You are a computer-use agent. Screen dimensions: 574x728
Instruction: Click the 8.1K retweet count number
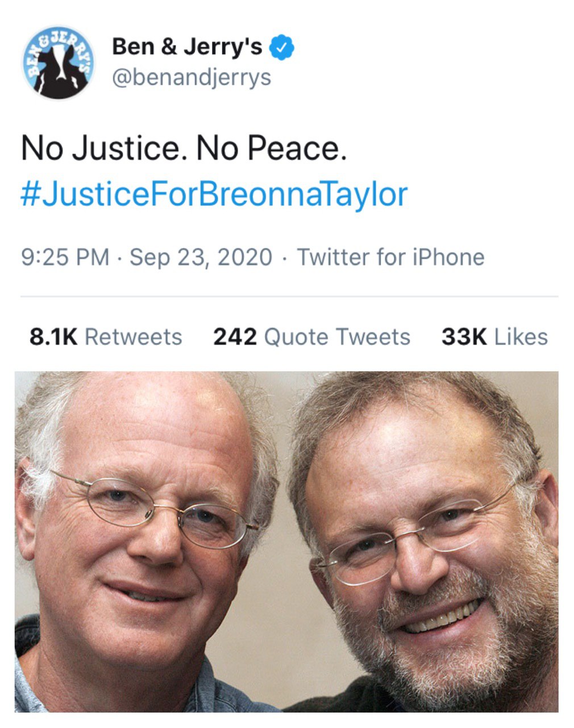[53, 337]
